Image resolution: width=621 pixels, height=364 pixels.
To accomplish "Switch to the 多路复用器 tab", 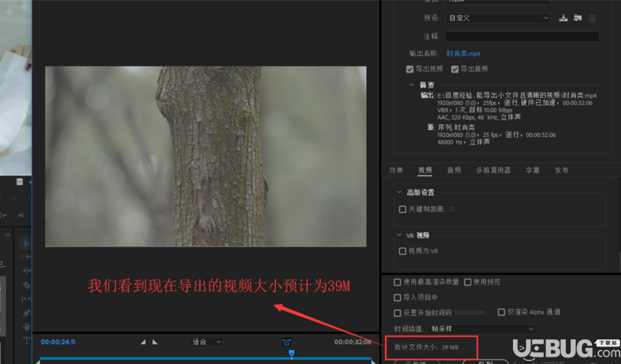I will (x=493, y=170).
